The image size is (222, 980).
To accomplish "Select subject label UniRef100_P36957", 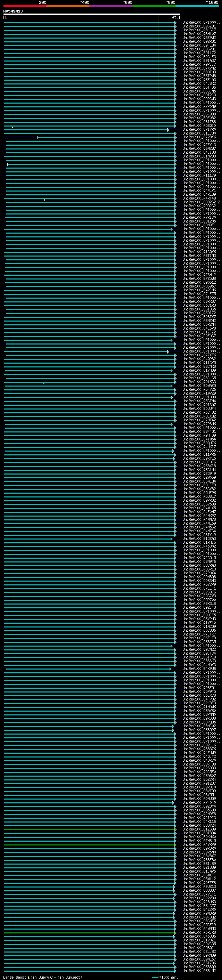I will (199, 286).
